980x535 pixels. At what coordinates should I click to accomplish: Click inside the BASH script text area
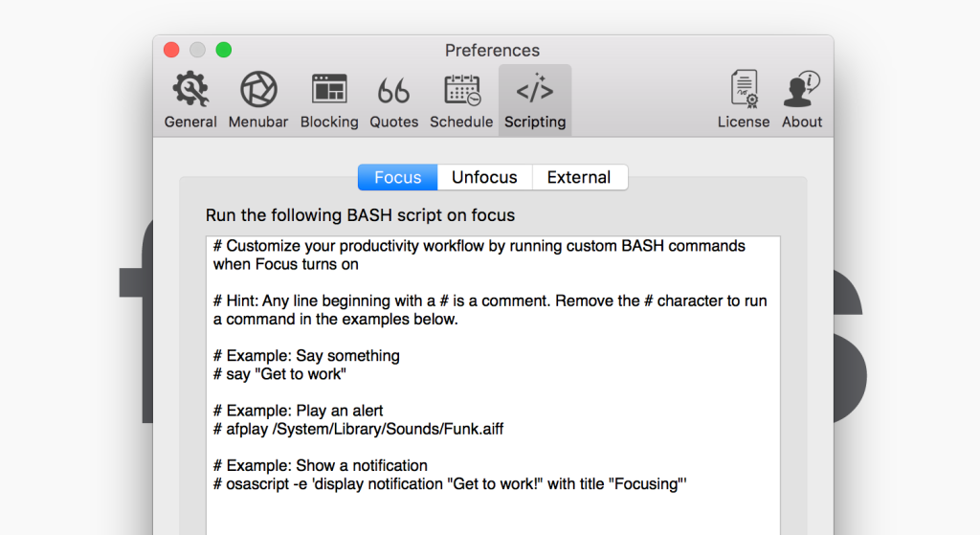(493, 385)
